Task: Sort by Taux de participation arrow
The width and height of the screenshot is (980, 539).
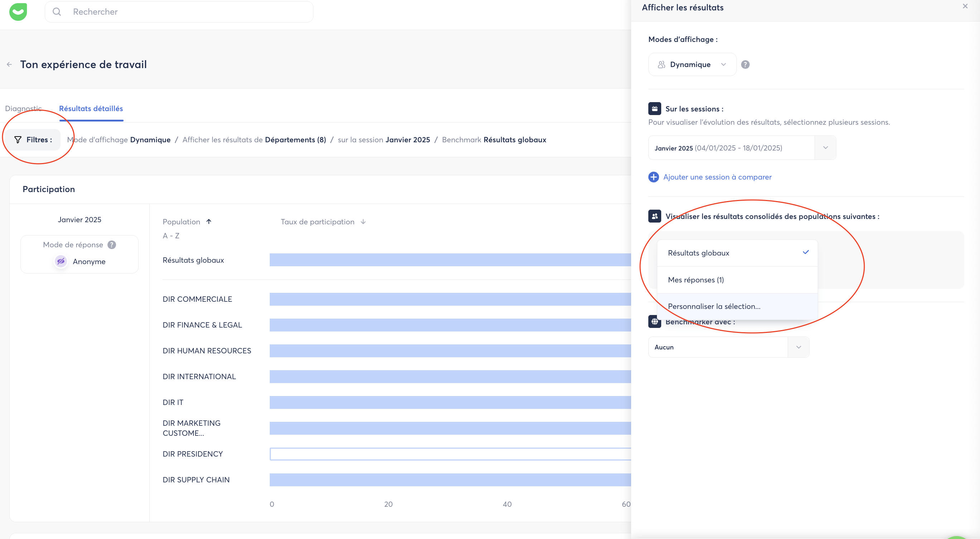Action: coord(363,221)
